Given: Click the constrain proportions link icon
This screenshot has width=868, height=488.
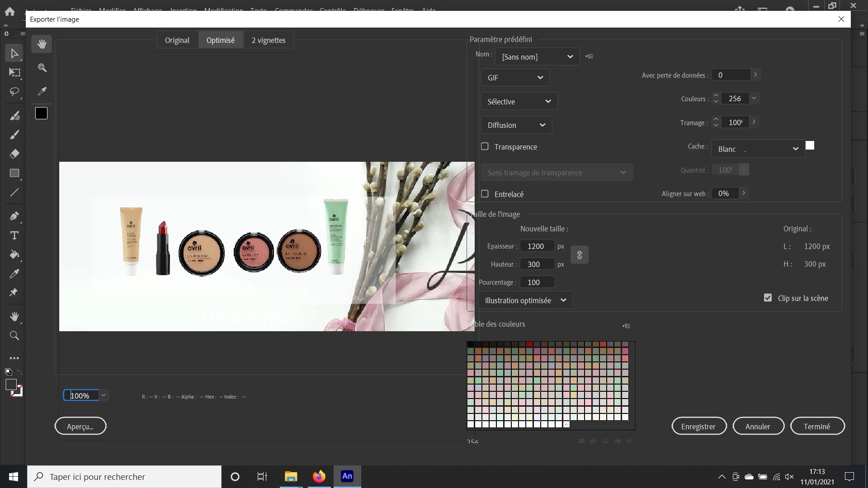Looking at the screenshot, I should click(x=580, y=255).
